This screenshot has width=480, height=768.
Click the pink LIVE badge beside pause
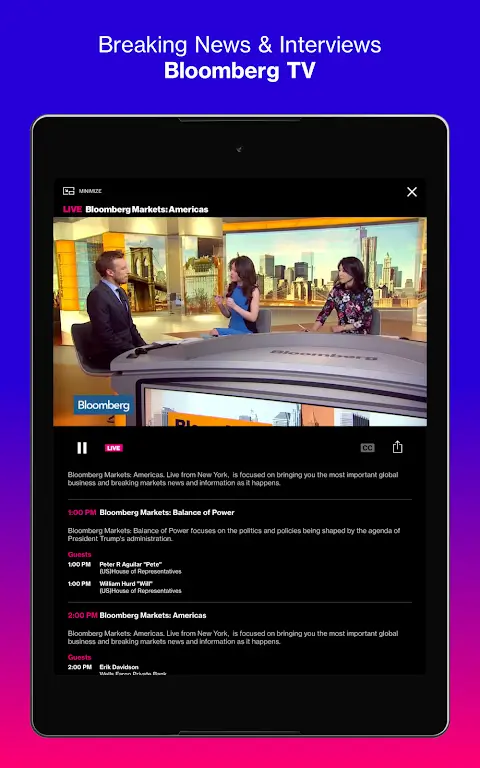pos(114,448)
